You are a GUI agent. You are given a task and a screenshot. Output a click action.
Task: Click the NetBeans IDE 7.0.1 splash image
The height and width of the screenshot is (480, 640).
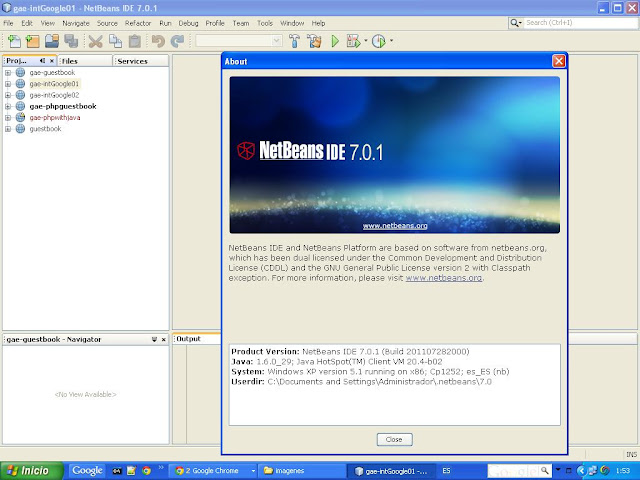click(x=394, y=155)
